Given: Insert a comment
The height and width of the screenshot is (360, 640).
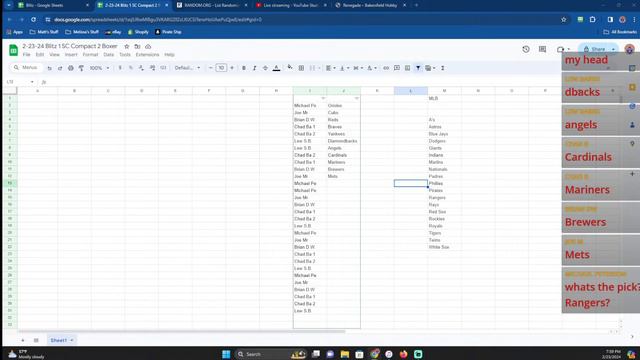Looking at the screenshot, I should (x=397, y=68).
